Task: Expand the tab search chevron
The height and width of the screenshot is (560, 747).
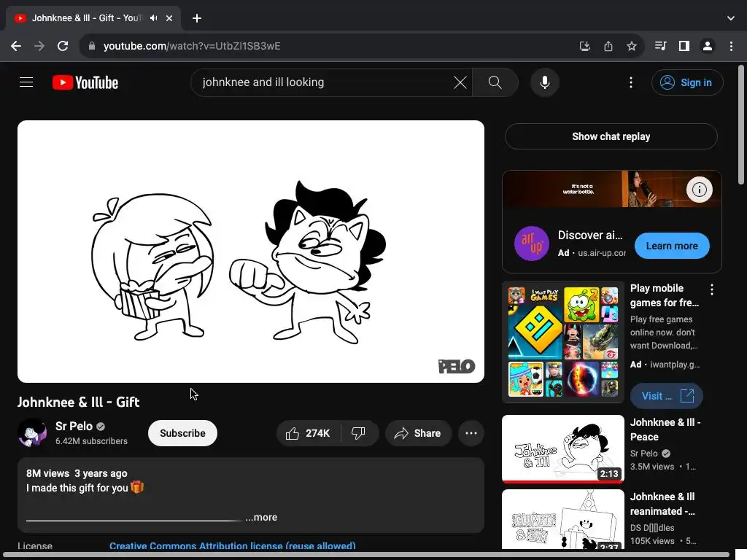Action: point(731,18)
